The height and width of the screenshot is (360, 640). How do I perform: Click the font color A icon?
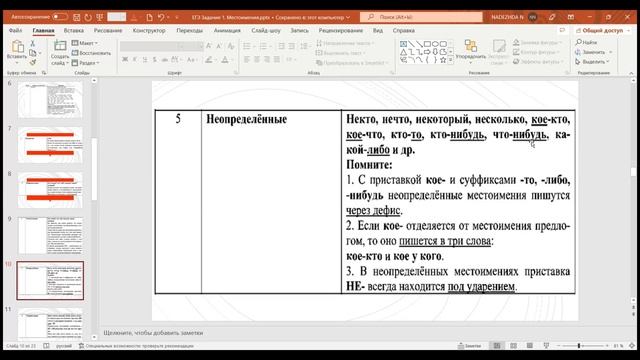point(225,60)
